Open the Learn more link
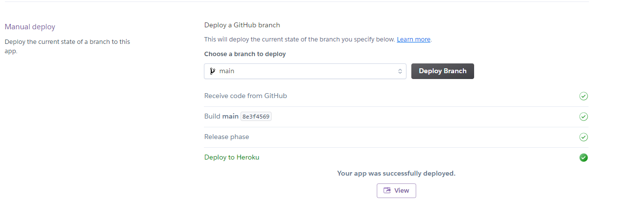Image resolution: width=644 pixels, height=220 pixels. coord(413,40)
